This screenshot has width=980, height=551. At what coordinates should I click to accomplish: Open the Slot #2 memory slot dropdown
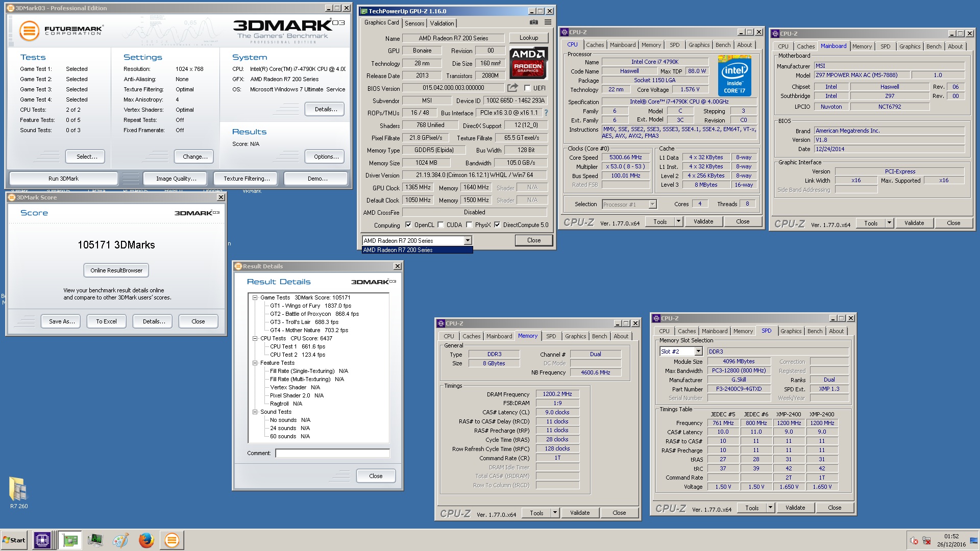[698, 352]
